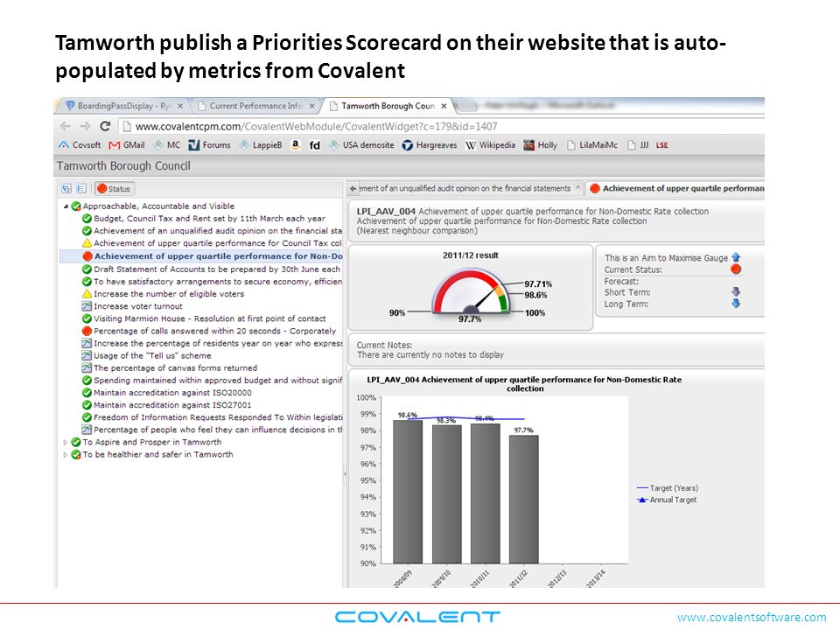This screenshot has width=840, height=630.
Task: Close the Current Performance Info tab
Action: tap(311, 106)
